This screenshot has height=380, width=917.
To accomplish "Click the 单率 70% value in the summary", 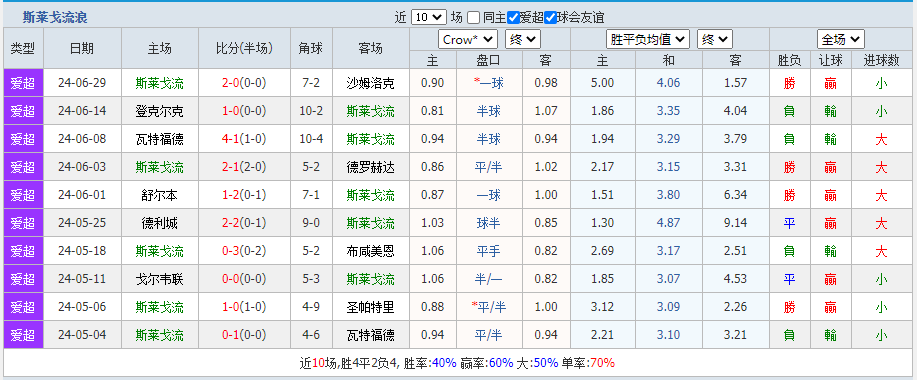I will pos(603,363).
